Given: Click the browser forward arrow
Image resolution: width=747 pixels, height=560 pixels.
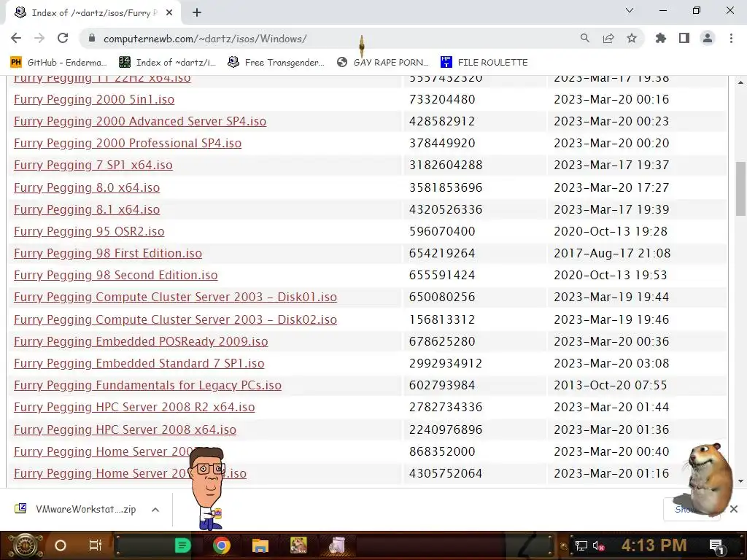Looking at the screenshot, I should click(x=39, y=38).
